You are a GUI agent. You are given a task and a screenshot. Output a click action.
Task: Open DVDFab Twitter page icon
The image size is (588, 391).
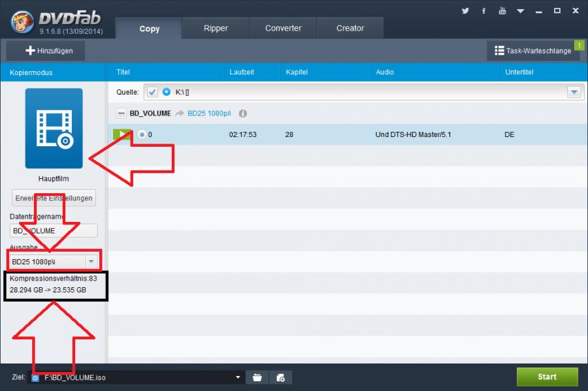coord(465,11)
